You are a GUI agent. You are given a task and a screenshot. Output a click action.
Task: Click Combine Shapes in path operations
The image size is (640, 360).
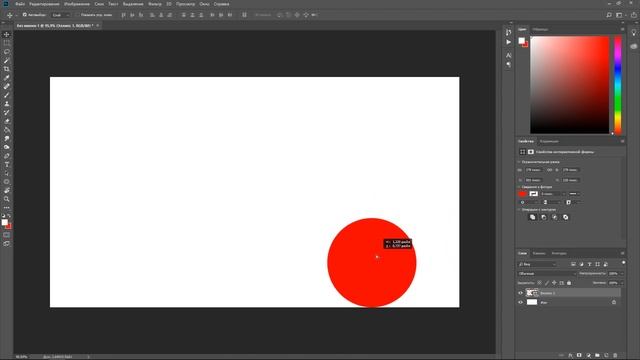[x=532, y=217]
